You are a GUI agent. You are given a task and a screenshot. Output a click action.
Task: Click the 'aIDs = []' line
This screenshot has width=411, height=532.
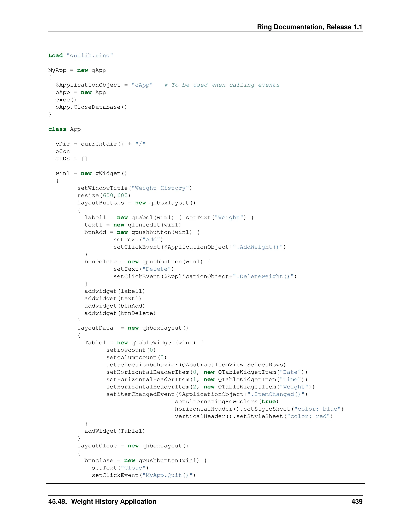pos(71,159)
